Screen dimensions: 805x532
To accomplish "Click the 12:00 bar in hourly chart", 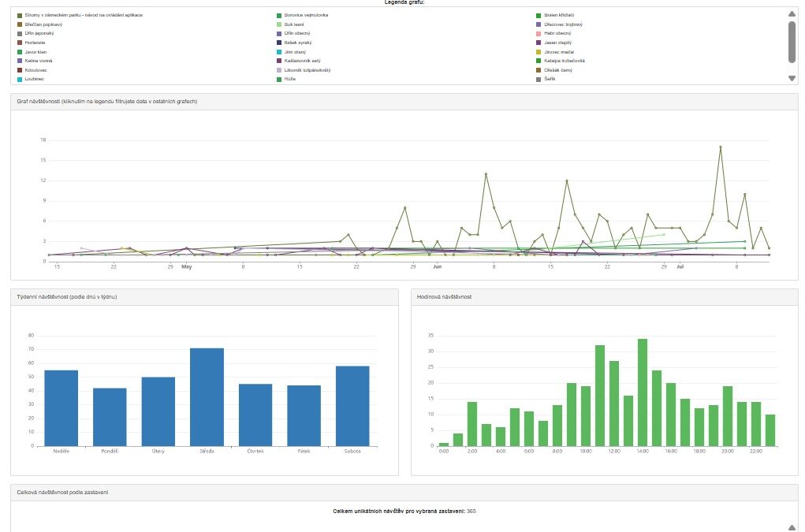I will (x=614, y=404).
